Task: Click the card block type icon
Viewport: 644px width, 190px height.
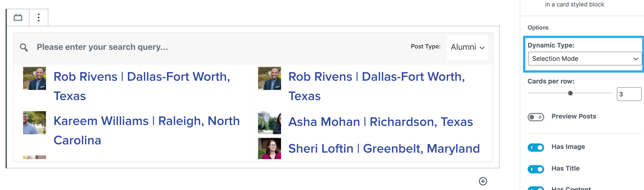Action: [18, 18]
